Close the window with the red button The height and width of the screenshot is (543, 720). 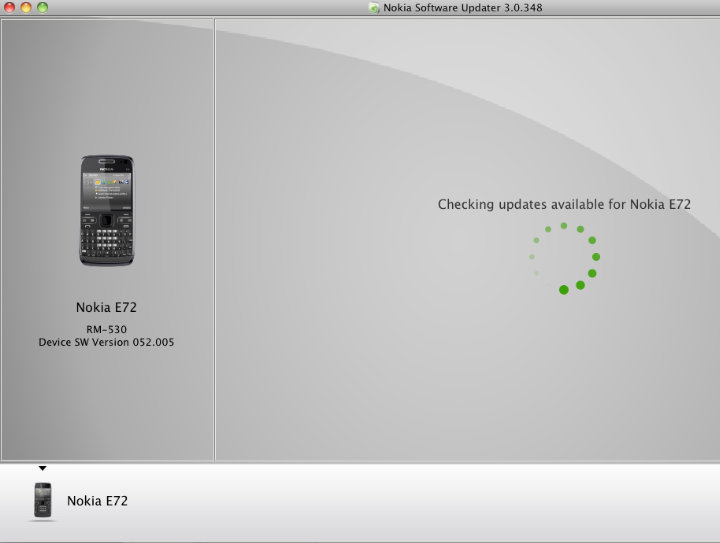click(9, 7)
